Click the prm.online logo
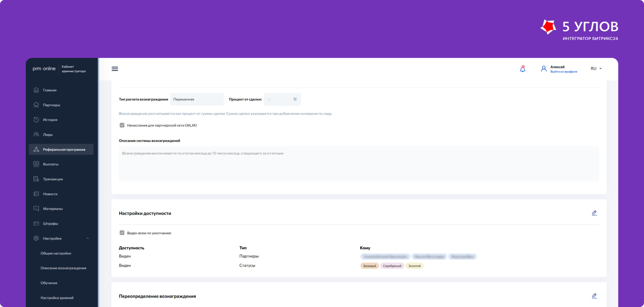 (44, 69)
